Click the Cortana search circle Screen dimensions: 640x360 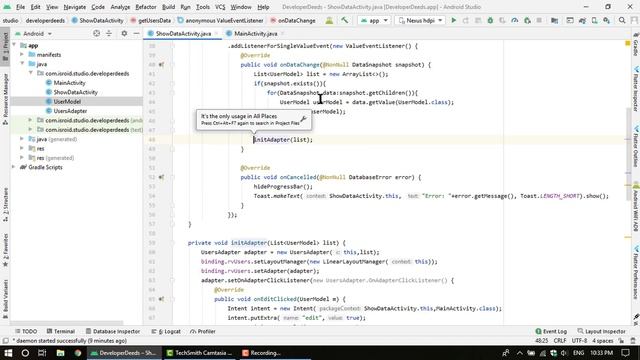point(25,353)
